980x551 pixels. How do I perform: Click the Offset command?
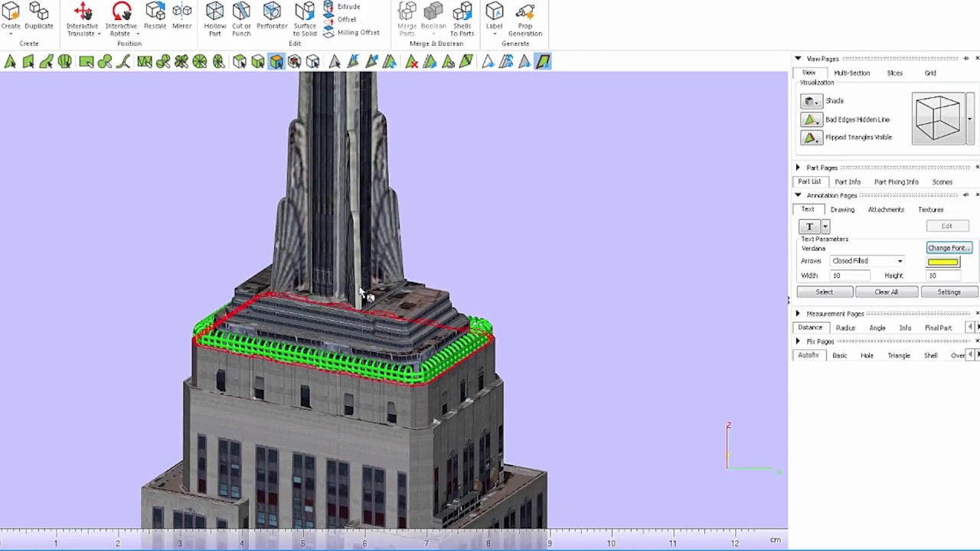340,19
